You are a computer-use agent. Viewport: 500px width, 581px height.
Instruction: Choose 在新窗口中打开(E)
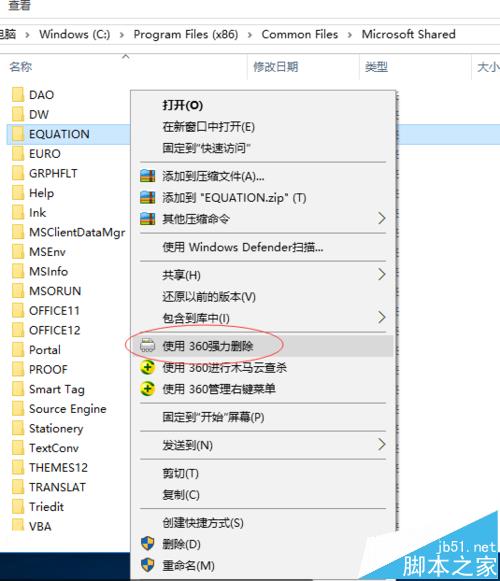pos(208,127)
